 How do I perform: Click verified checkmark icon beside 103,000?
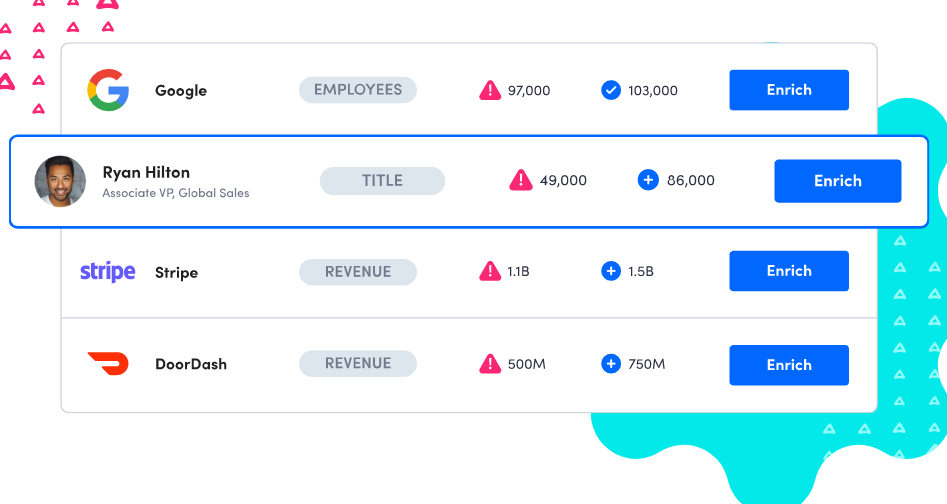pos(611,91)
